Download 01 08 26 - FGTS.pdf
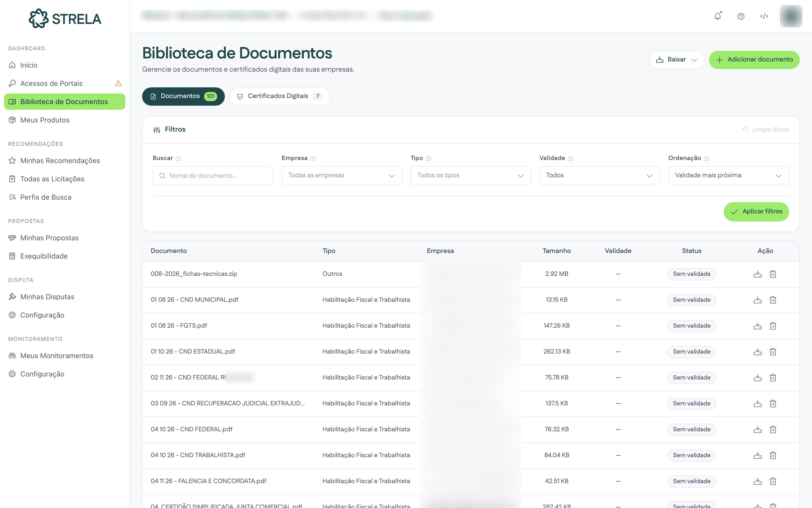Viewport: 812px width, 508px height. (x=757, y=326)
